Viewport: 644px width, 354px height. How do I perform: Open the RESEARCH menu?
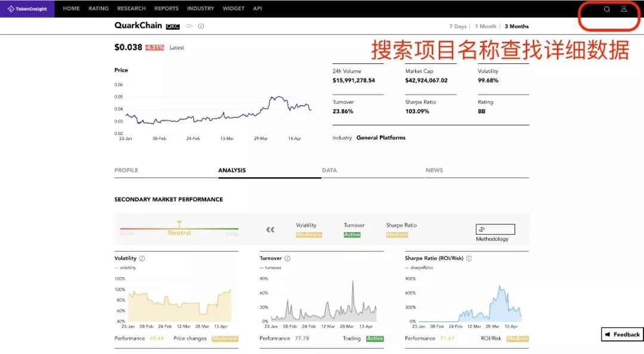tap(131, 8)
